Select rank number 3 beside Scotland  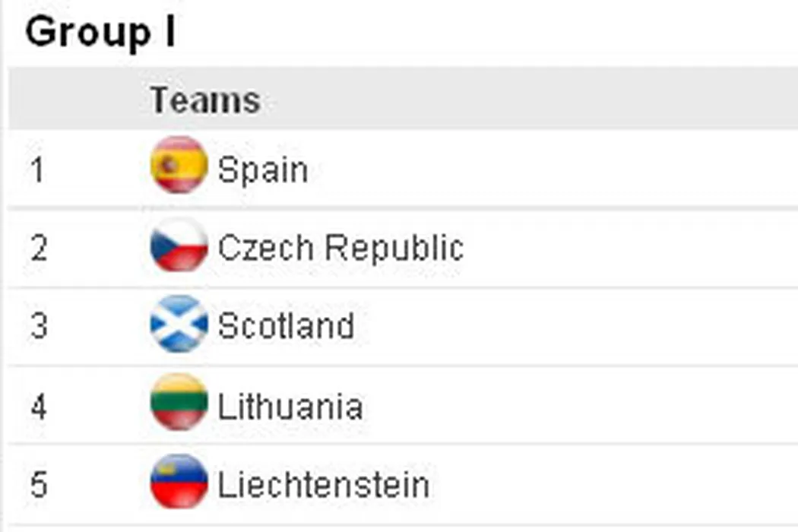coord(39,327)
